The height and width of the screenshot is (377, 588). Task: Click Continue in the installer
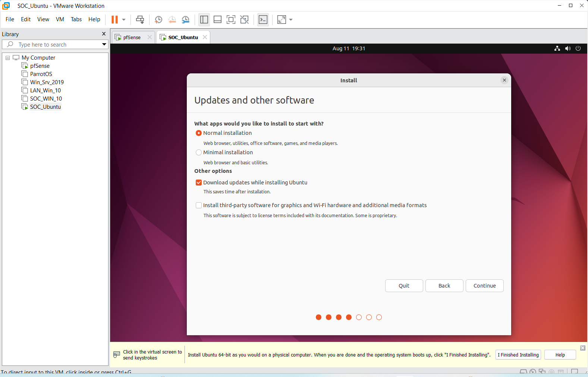[x=484, y=286]
